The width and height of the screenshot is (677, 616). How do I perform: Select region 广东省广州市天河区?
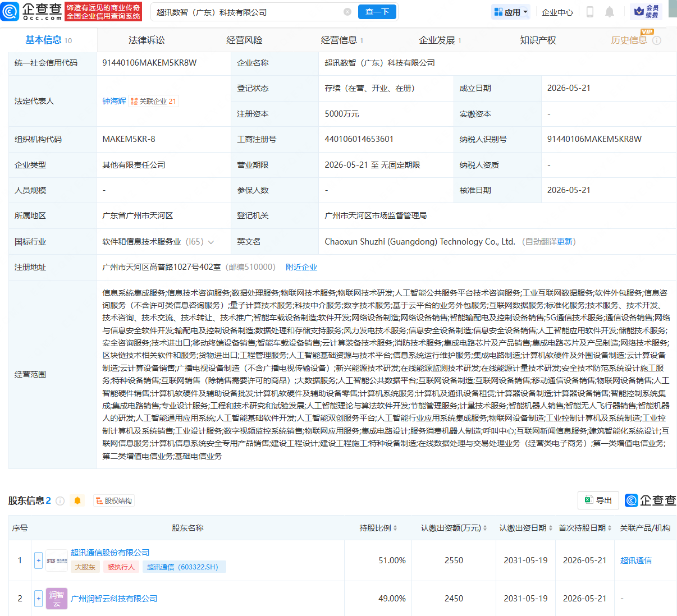coord(138,215)
